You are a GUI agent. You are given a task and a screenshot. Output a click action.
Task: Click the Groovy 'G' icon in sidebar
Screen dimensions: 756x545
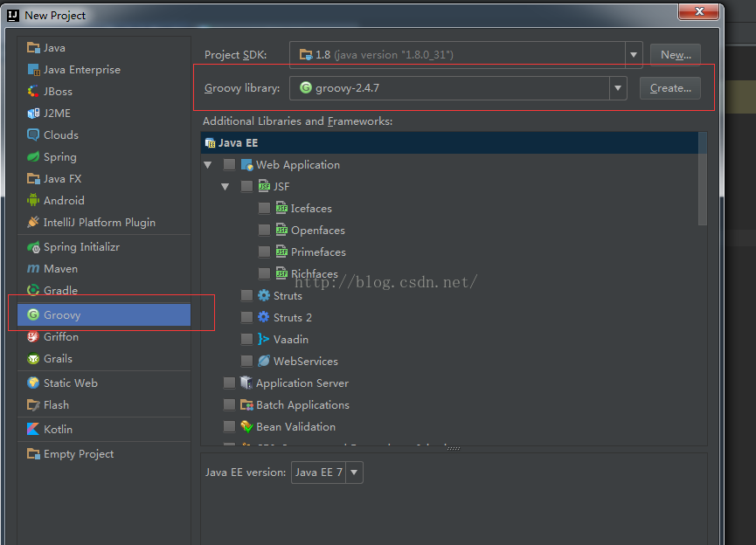[33, 314]
